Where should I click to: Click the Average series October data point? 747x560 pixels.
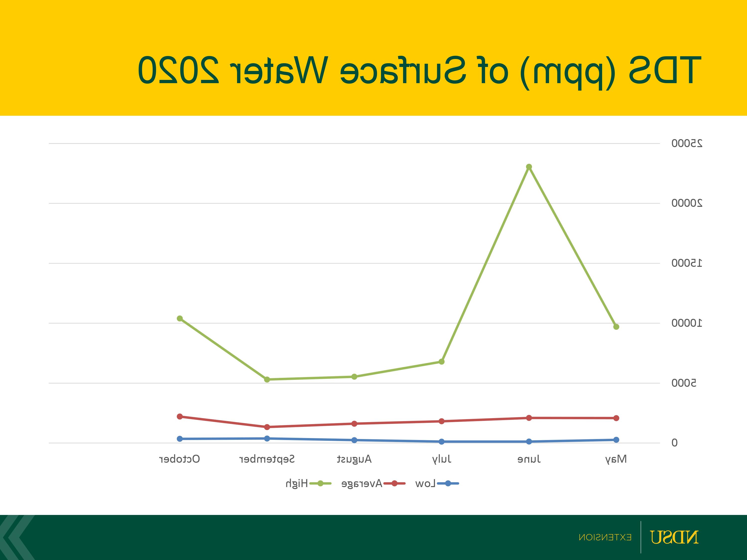pos(180,417)
